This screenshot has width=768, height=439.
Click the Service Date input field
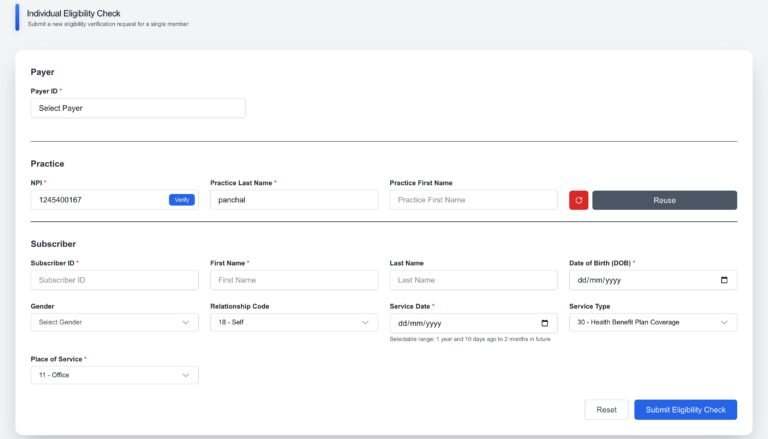[x=474, y=323]
